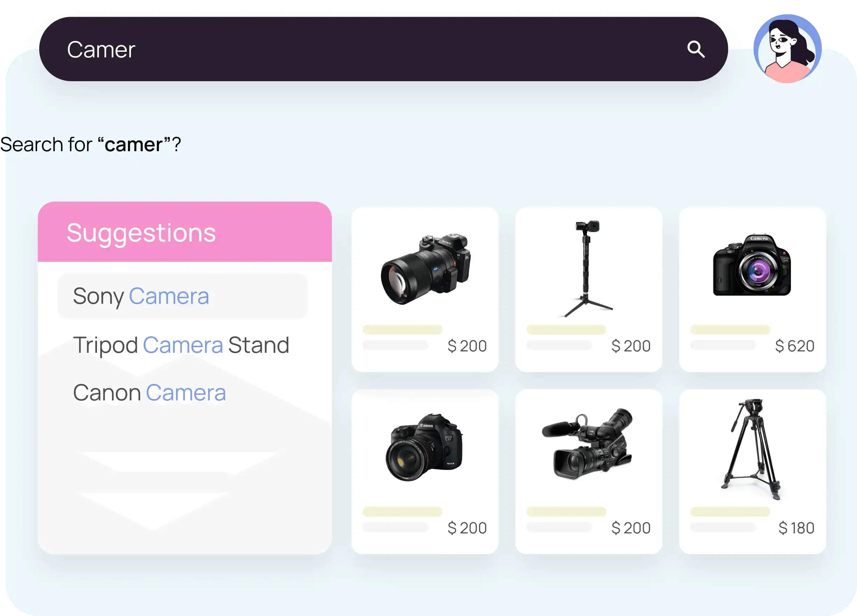View the purple-lens camera product image

point(752,265)
